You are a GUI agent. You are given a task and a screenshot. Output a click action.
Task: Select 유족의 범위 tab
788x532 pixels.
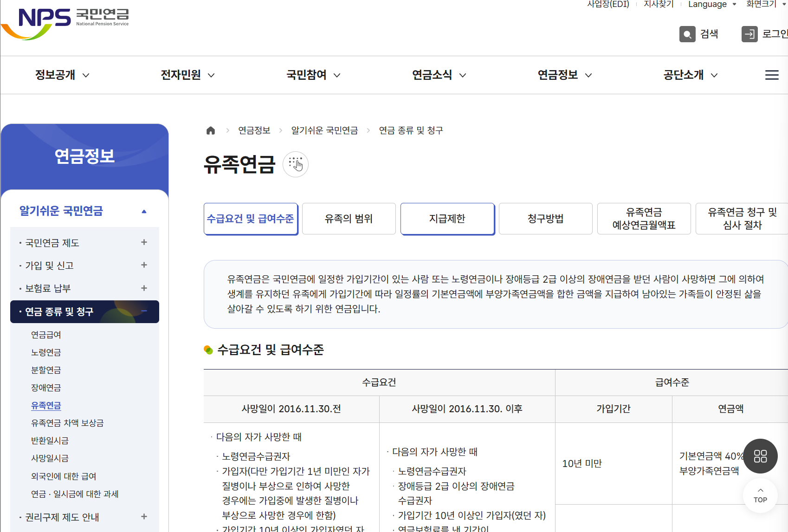pyautogui.click(x=349, y=219)
